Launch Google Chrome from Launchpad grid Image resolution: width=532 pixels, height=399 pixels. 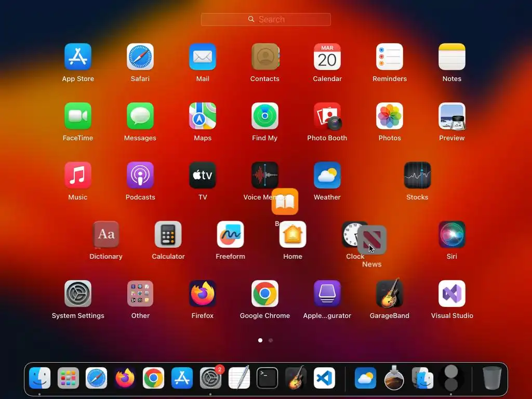click(x=265, y=294)
